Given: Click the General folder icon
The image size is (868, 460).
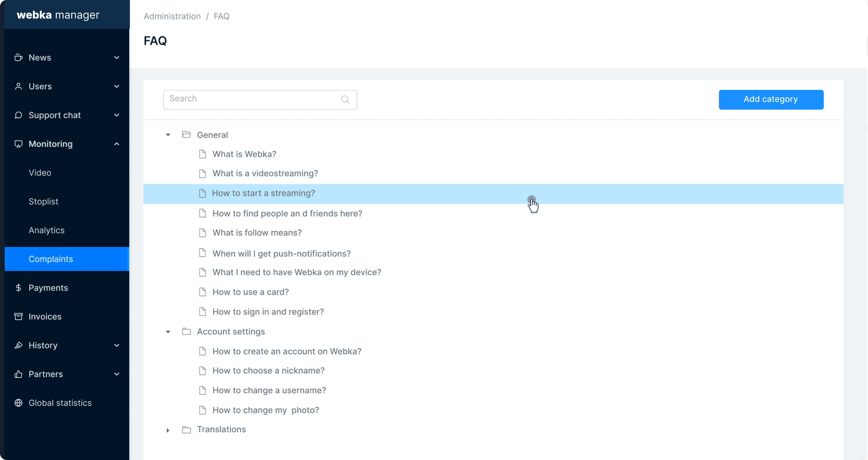Looking at the screenshot, I should coord(186,135).
